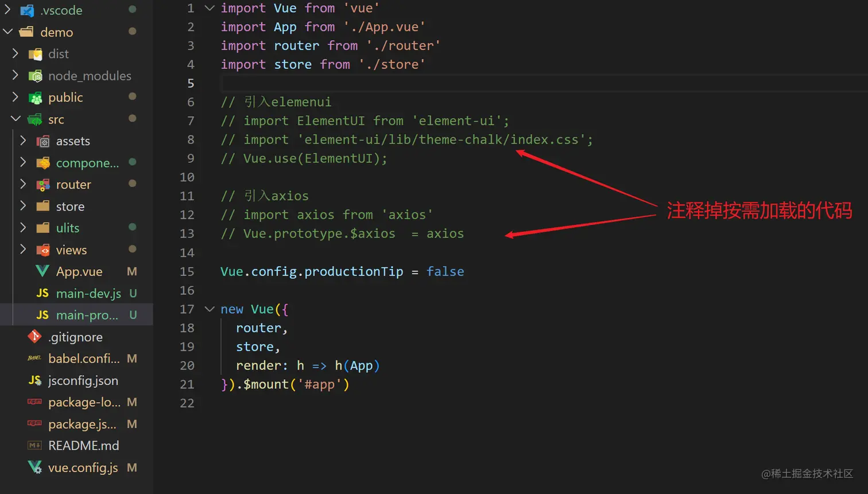This screenshot has height=494, width=868.
Task: Expand the views folder chevron
Action: point(23,250)
